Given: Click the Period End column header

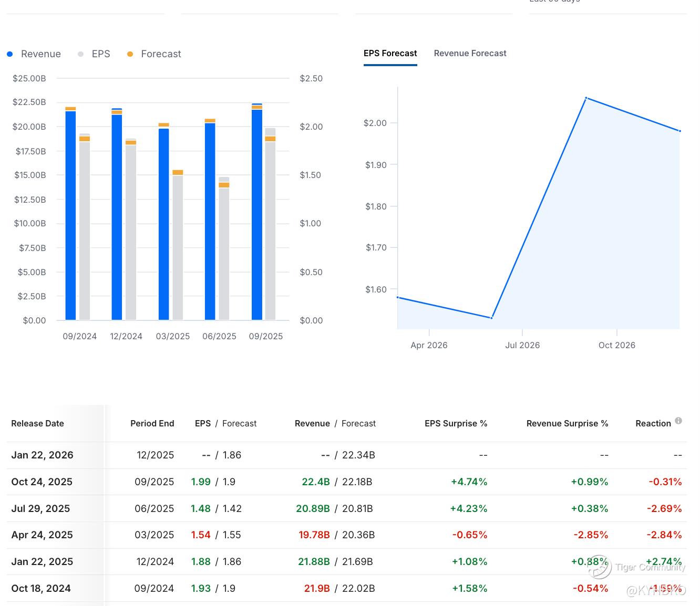Looking at the screenshot, I should [152, 423].
